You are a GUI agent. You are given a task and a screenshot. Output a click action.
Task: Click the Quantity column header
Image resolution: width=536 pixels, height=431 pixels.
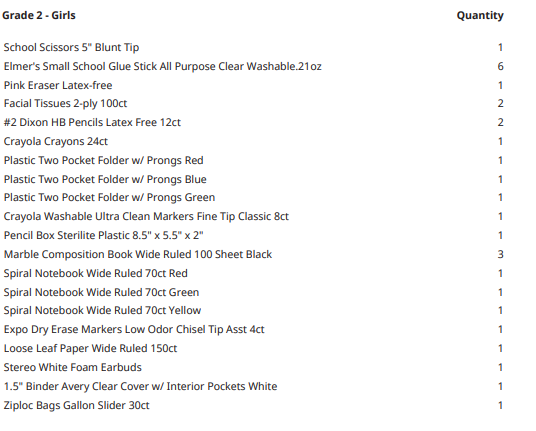tap(480, 15)
